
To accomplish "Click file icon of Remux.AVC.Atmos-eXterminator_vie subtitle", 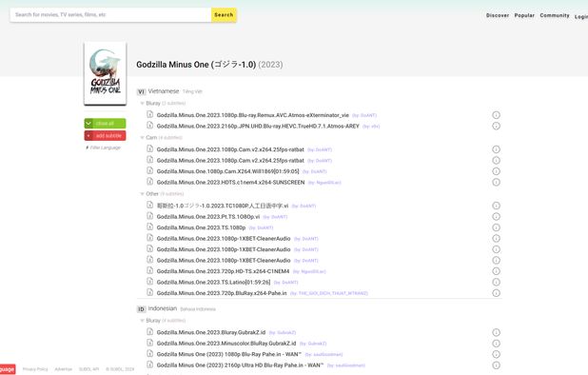I will (x=150, y=114).
